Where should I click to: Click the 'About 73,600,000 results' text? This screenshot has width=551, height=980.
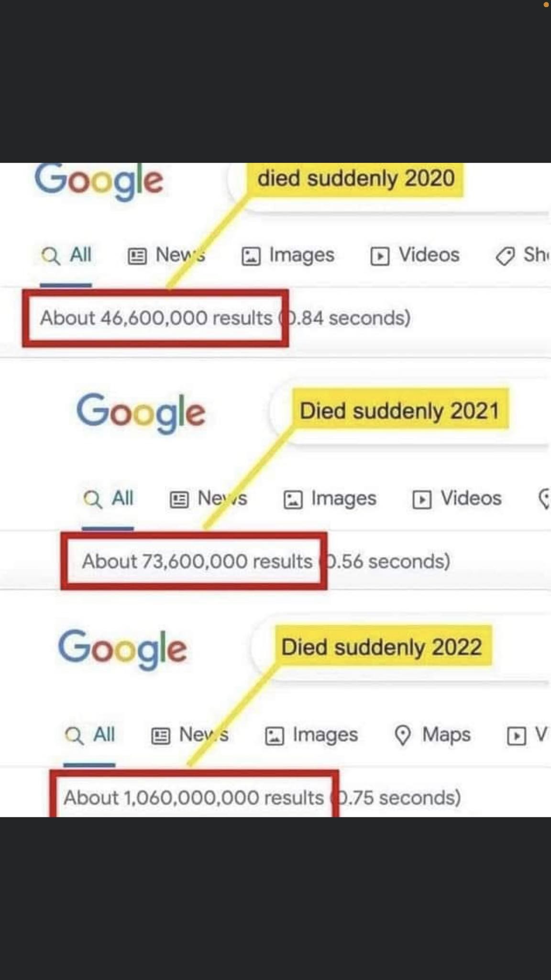coord(197,561)
